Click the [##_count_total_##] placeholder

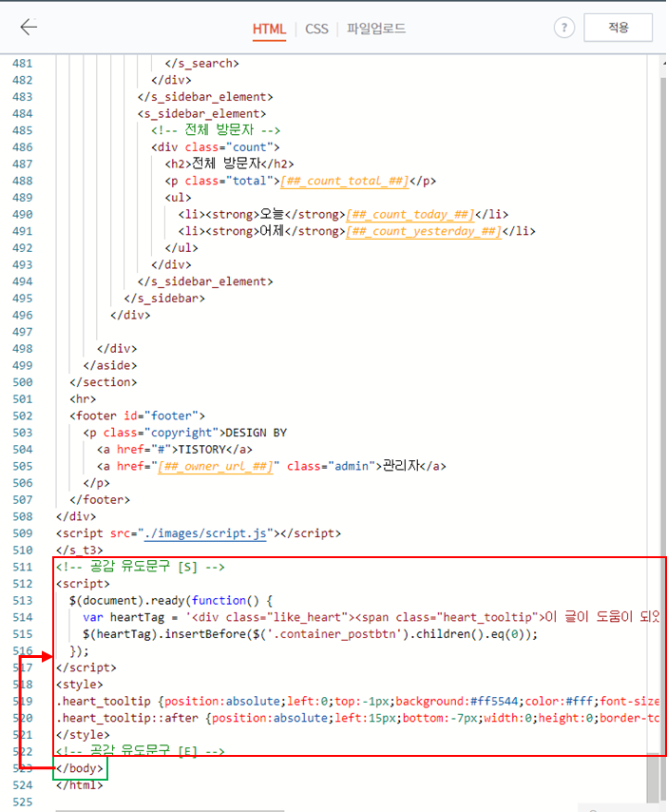coord(345,181)
